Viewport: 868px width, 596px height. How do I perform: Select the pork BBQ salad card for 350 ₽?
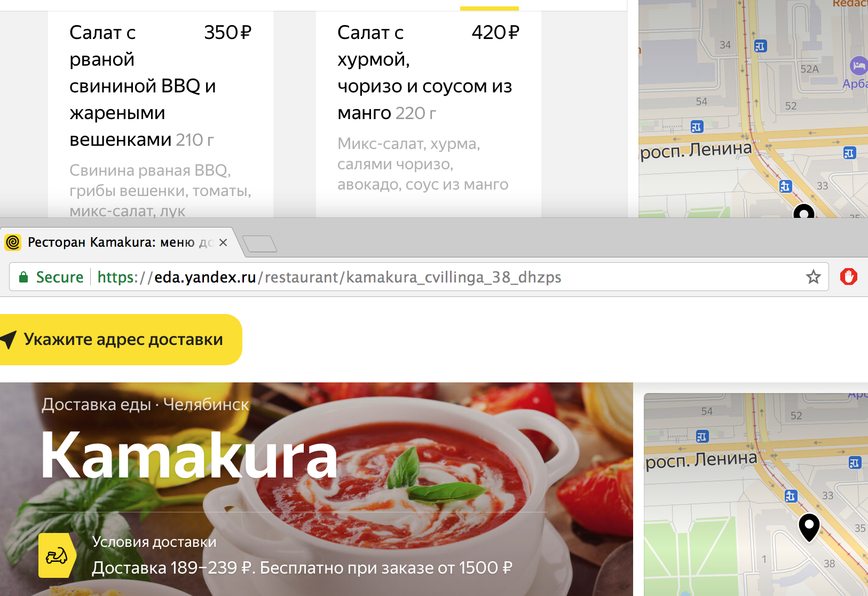[x=161, y=114]
